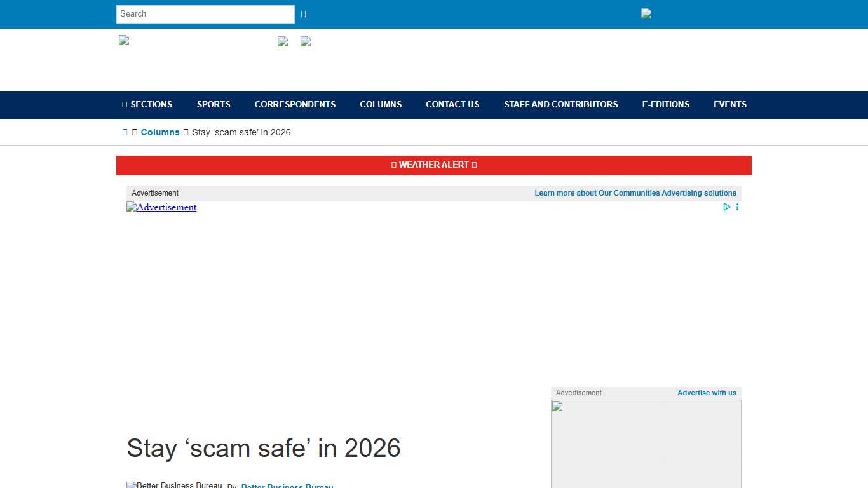Expand the SECTIONS navigation menu
This screenshot has height=488, width=868.
point(151,104)
